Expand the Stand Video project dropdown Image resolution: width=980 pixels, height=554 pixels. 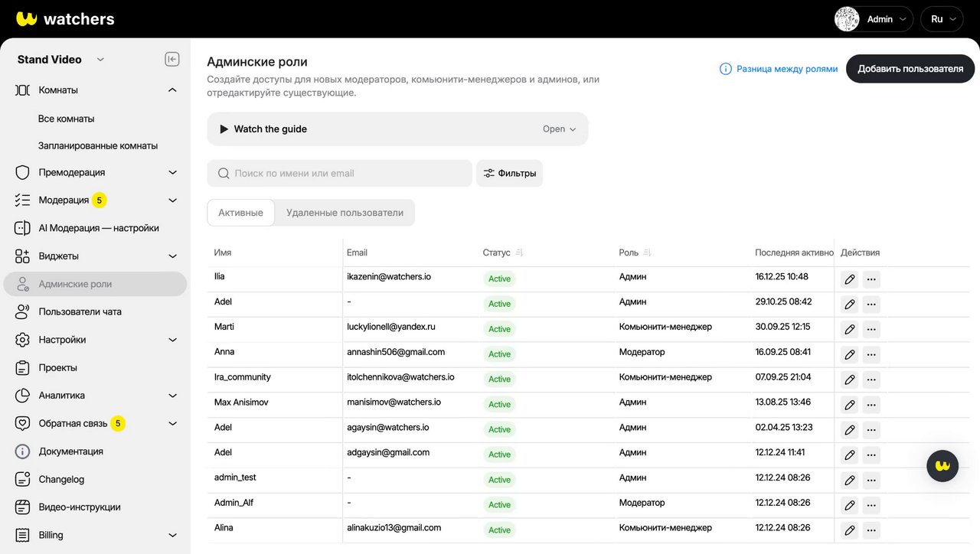click(x=100, y=60)
